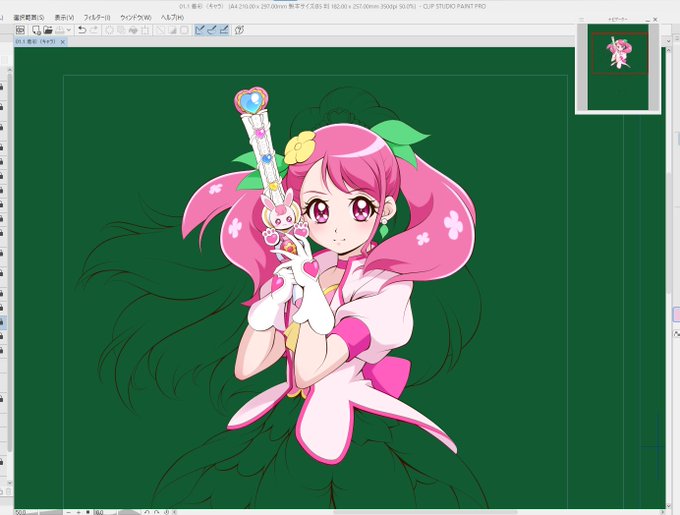Expand the Save options dropdown arrow
The height and width of the screenshot is (515, 680).
point(69,30)
